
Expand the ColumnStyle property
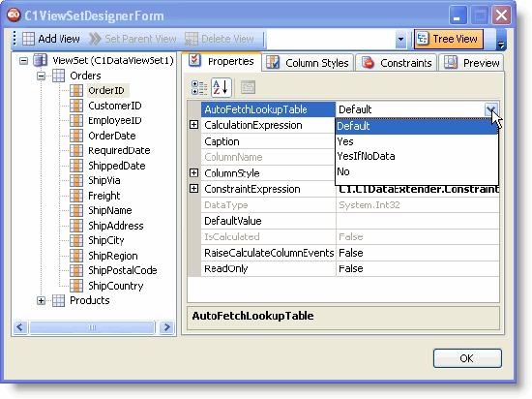click(x=193, y=172)
